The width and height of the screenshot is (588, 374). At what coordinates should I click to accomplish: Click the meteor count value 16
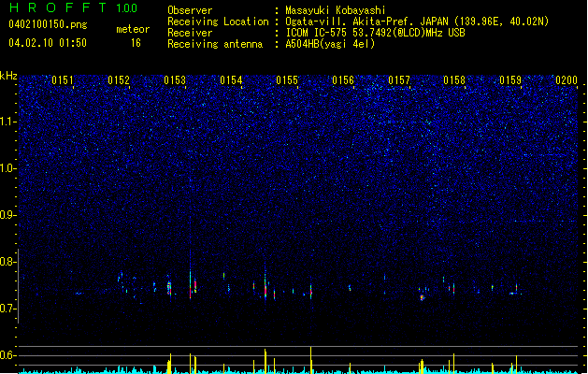click(136, 43)
